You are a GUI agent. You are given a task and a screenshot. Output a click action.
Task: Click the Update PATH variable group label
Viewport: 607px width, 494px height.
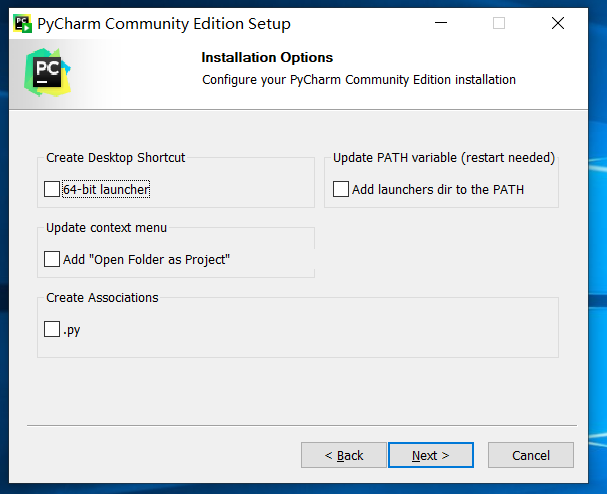coord(444,158)
